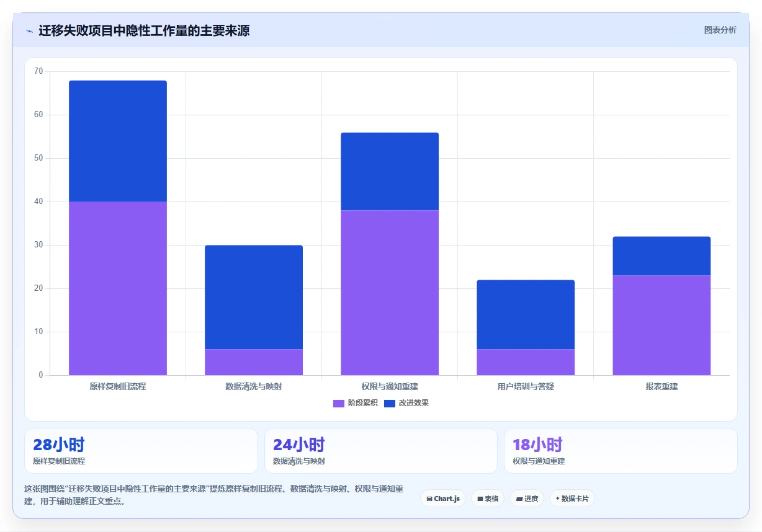The width and height of the screenshot is (762, 532).
Task: Click the 28小时 data card
Action: (x=141, y=451)
